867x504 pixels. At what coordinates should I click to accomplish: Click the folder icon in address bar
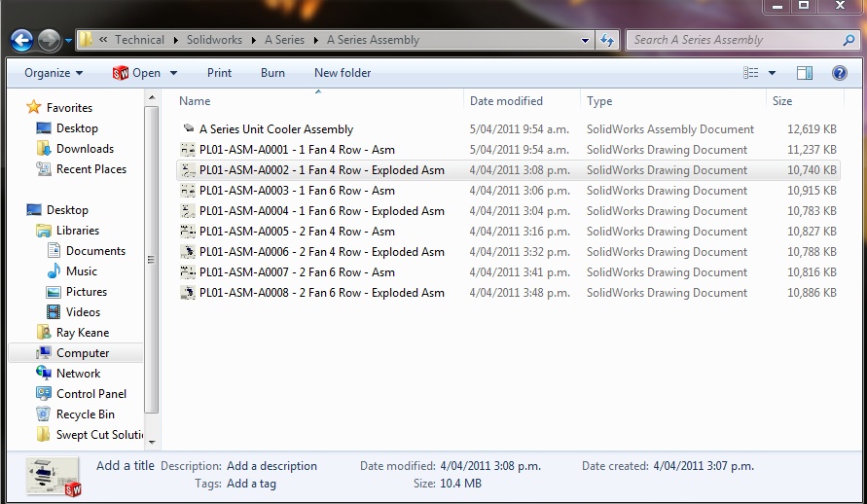tap(86, 40)
